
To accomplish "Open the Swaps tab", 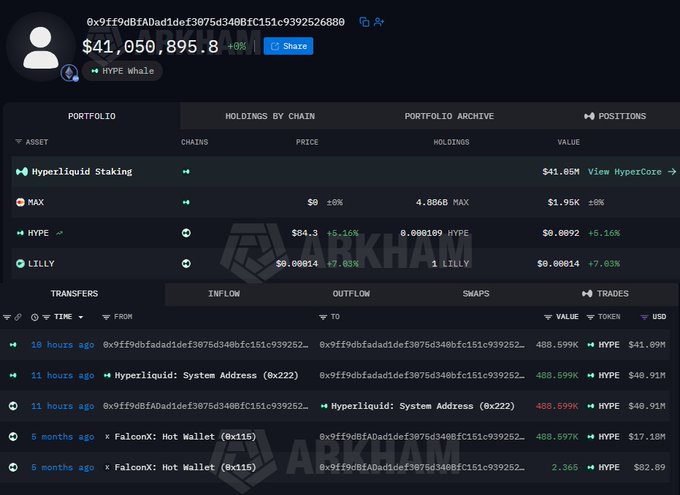I will [476, 294].
